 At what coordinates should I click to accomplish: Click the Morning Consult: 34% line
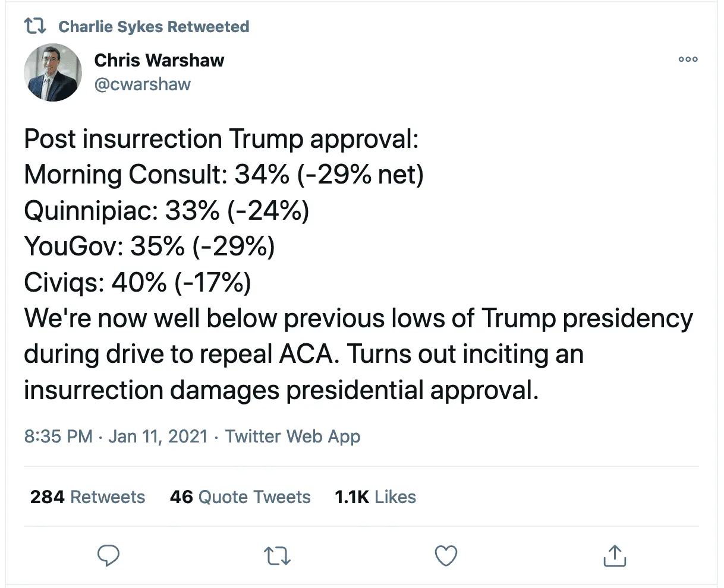(224, 175)
